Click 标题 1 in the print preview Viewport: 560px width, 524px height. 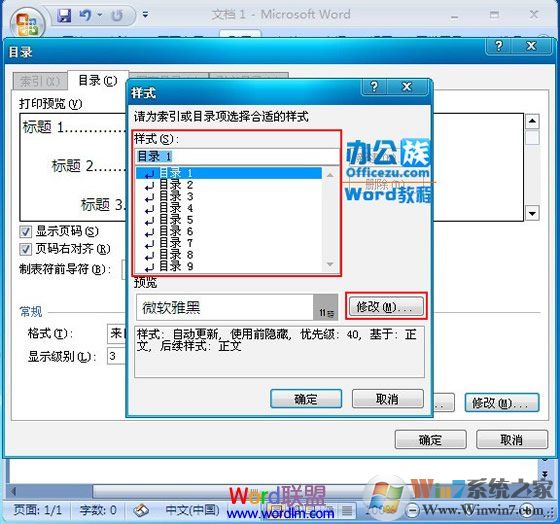[x=44, y=127]
